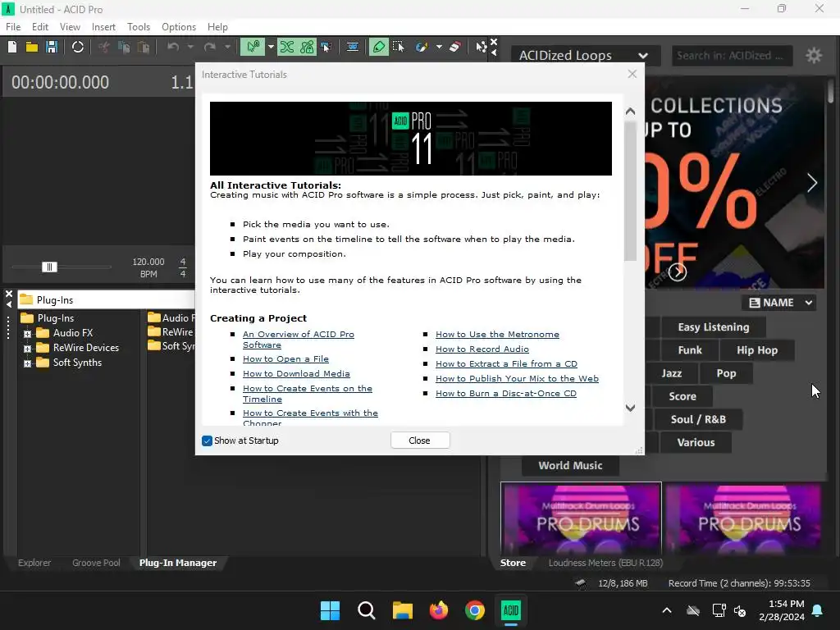
Task: Switch to Loudness Meters tab
Action: [605, 563]
